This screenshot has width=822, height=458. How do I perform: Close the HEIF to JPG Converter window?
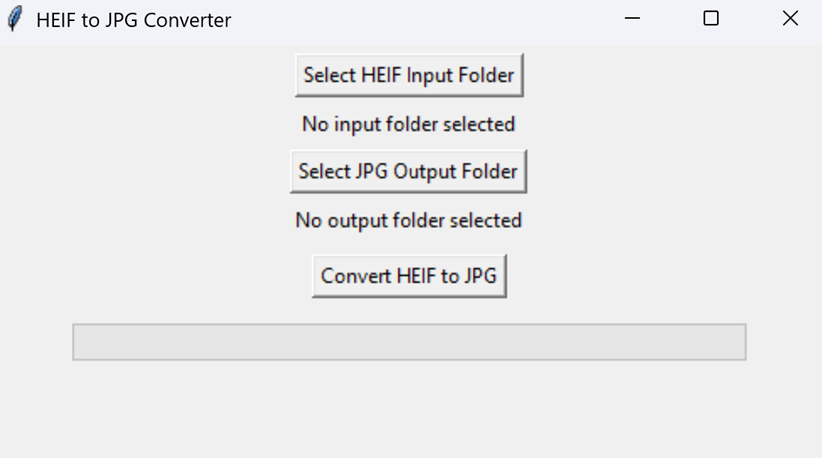click(790, 19)
